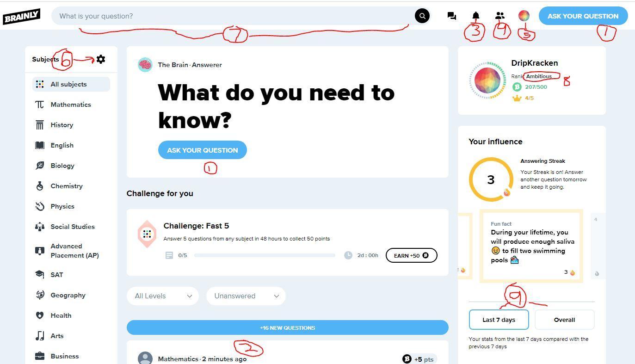The width and height of the screenshot is (635, 364).
Task: Select All subjects in sidebar
Action: tap(71, 84)
